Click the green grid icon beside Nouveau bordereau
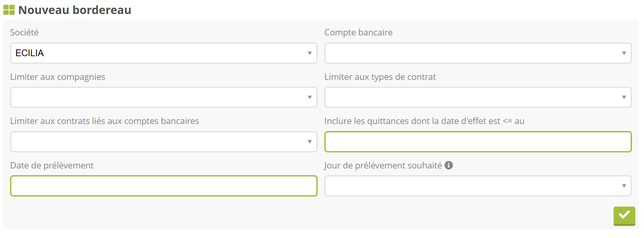644x238 pixels. (9, 10)
